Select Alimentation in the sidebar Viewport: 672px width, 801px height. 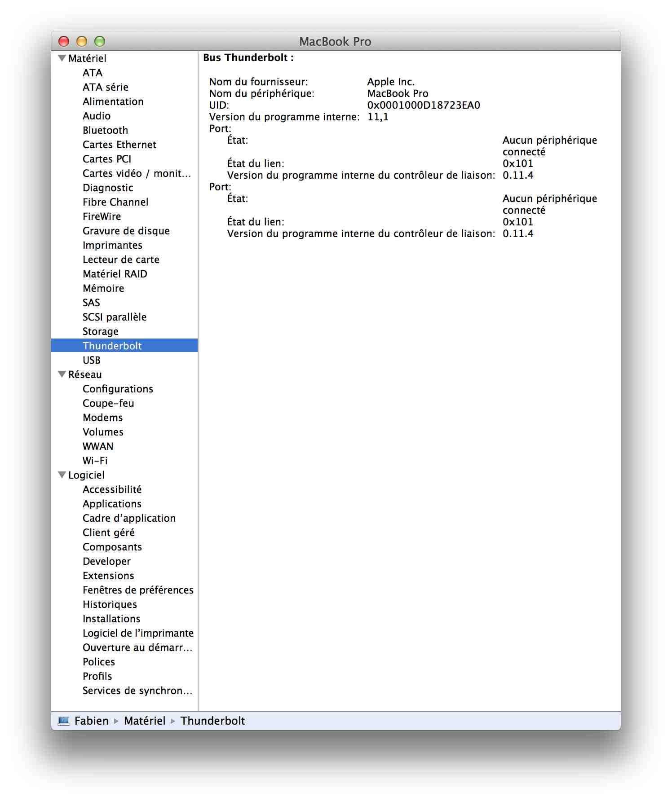(113, 101)
